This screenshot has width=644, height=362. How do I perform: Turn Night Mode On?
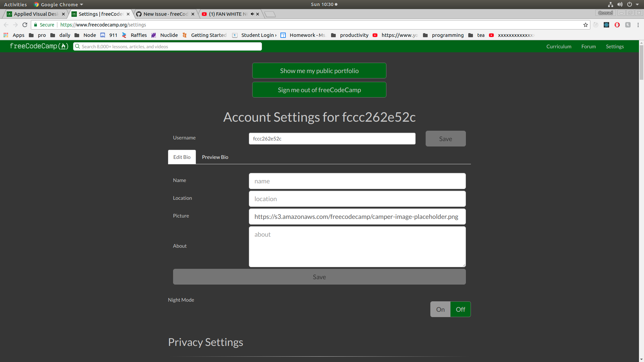point(440,309)
